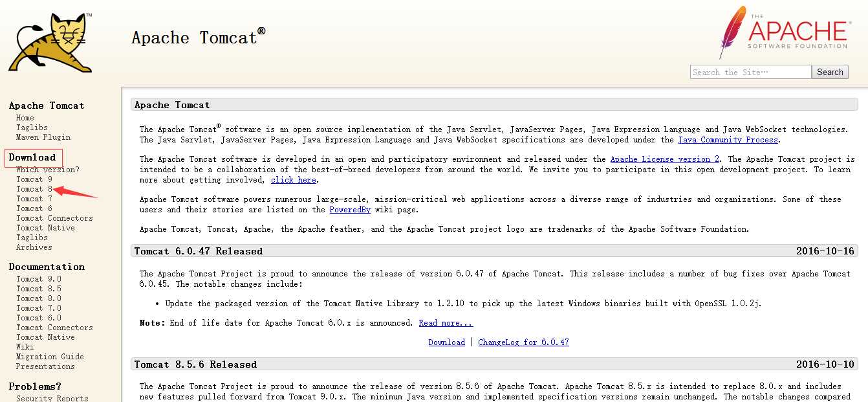Screen dimensions: 868x402
Task: View the Tomcat 7.0 documentation
Action: 39,308
